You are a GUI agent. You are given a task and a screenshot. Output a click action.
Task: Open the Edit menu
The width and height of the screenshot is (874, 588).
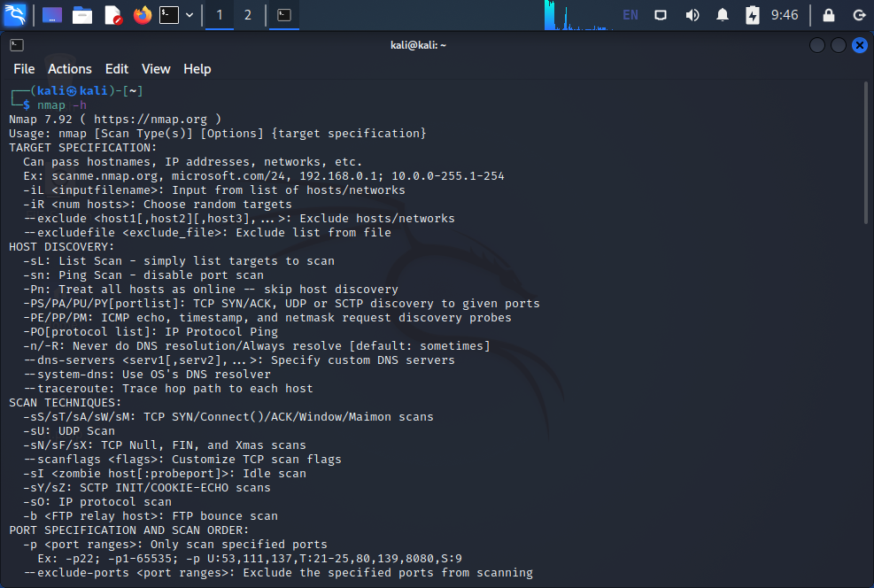[117, 69]
